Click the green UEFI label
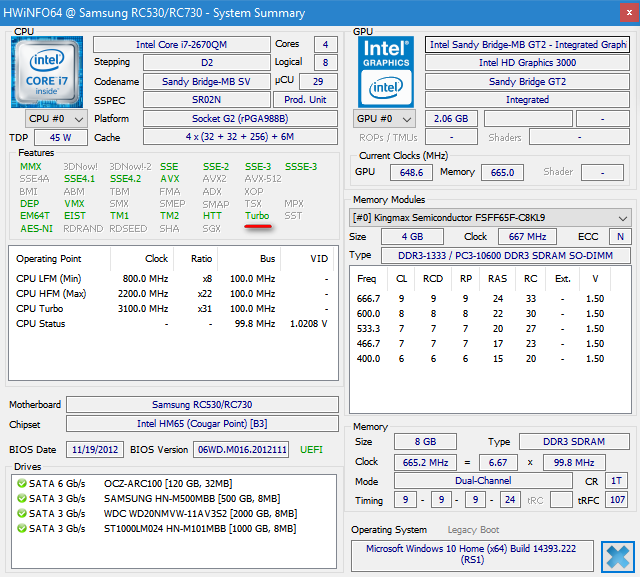The image size is (640, 577). [311, 450]
